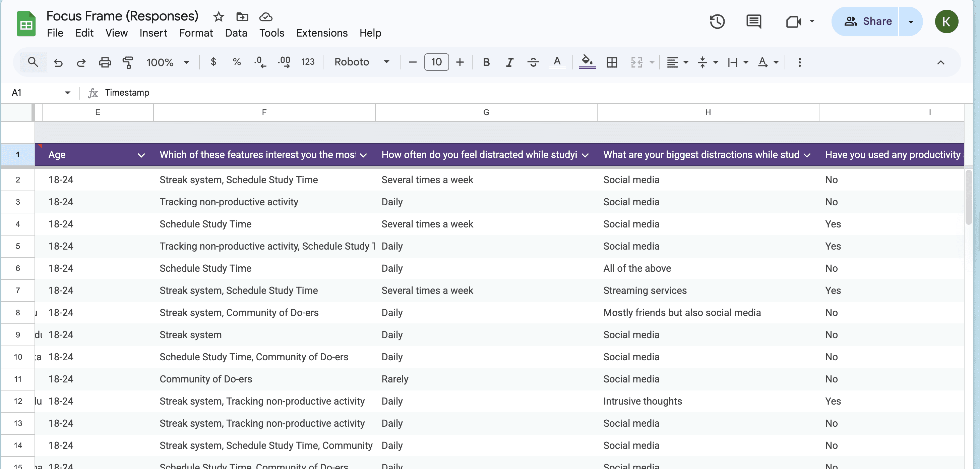Screen dimensions: 980x469
Task: Open the Extensions menu
Action: point(321,33)
